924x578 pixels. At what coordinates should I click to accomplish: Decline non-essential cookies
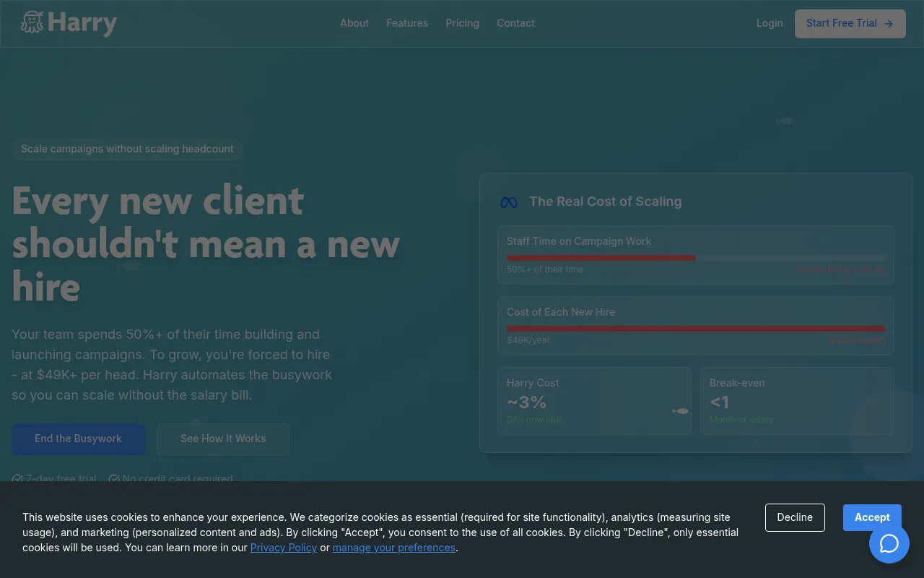[x=795, y=517]
